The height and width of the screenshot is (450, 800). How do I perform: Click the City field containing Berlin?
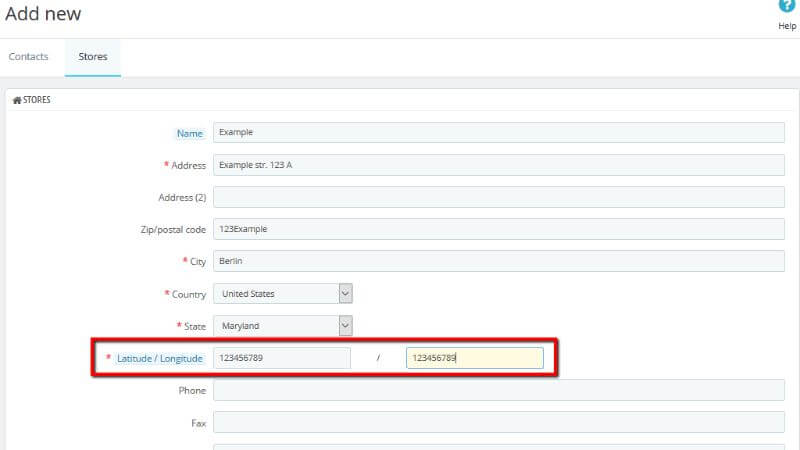coord(498,261)
